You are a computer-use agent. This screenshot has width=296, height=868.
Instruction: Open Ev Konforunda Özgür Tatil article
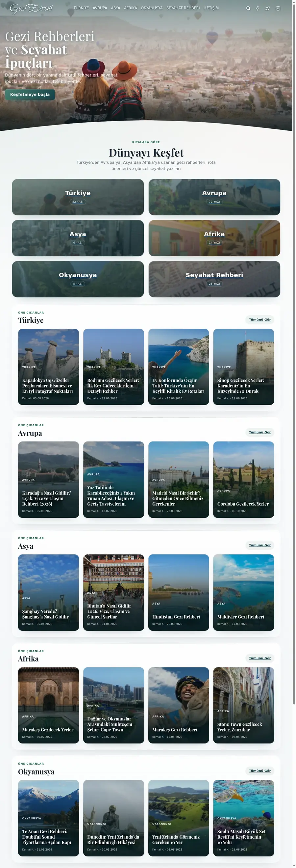point(179,367)
